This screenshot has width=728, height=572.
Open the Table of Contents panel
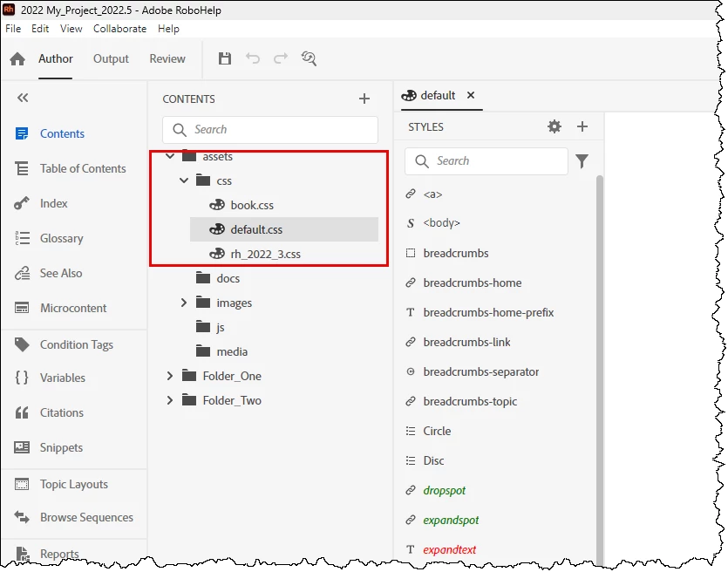70,168
